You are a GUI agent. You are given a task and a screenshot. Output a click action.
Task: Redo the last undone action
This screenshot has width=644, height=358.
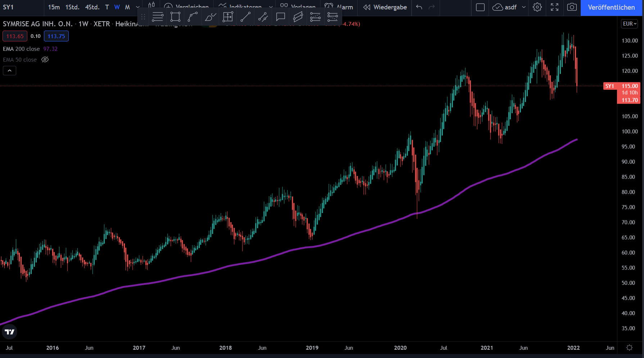click(x=432, y=7)
